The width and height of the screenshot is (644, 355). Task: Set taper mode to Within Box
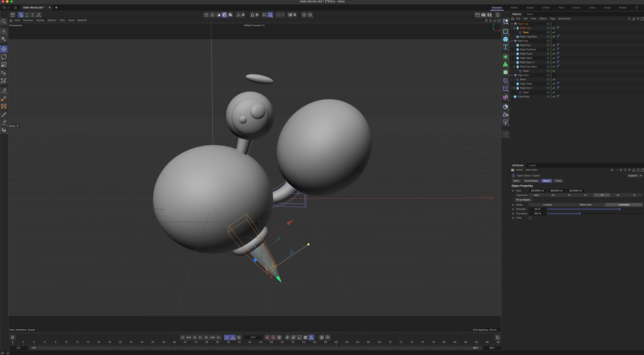tap(585, 205)
